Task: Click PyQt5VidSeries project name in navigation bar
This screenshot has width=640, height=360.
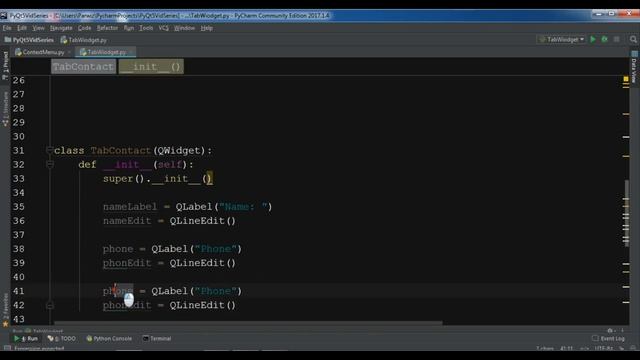Action: pyautogui.click(x=33, y=40)
